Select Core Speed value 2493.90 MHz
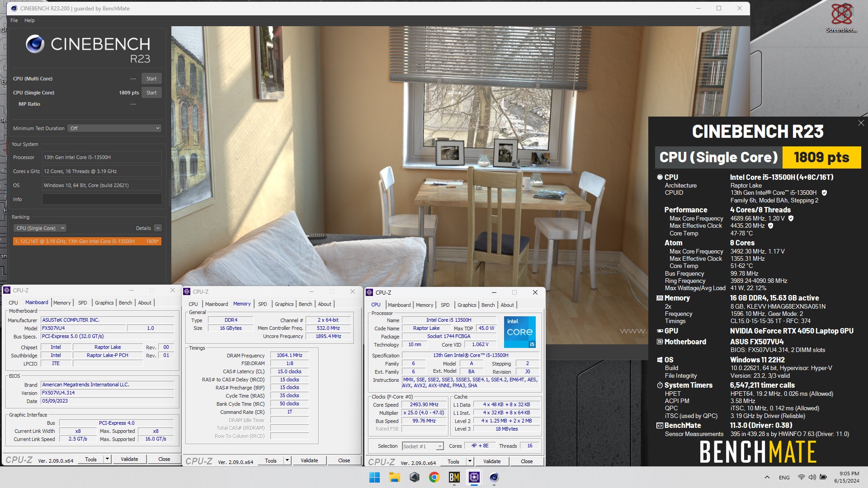This screenshot has height=488, width=868. (x=424, y=404)
